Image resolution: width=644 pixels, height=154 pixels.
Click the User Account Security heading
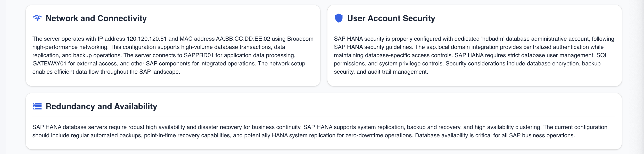coord(391,18)
